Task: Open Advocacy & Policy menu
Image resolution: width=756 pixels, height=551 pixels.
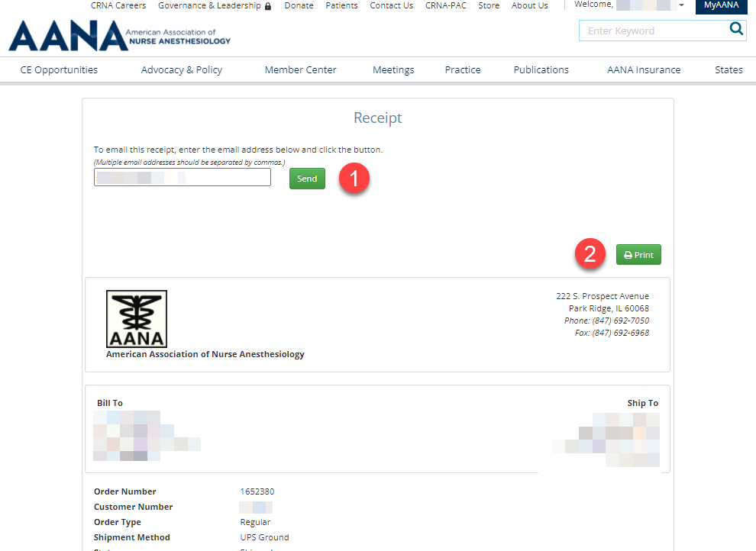Action: click(x=182, y=70)
